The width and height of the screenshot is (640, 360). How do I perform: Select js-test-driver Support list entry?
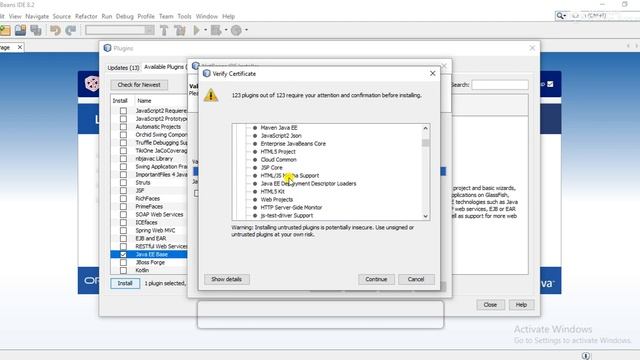click(287, 216)
